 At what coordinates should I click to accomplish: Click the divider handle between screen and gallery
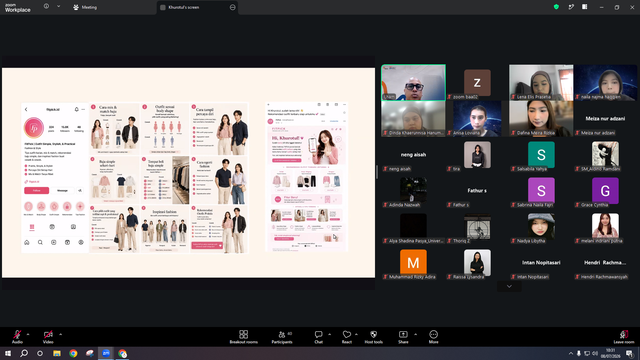point(377,172)
